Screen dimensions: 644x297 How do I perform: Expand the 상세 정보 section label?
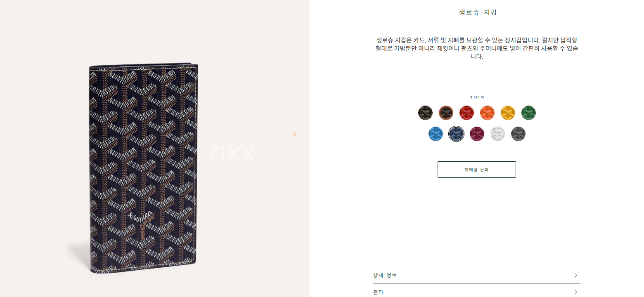(x=385, y=275)
